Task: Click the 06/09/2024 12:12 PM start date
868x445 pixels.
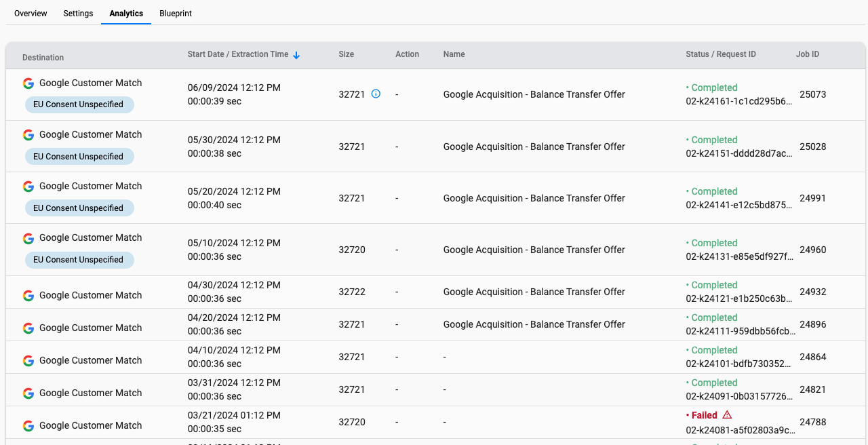Action: tap(234, 88)
